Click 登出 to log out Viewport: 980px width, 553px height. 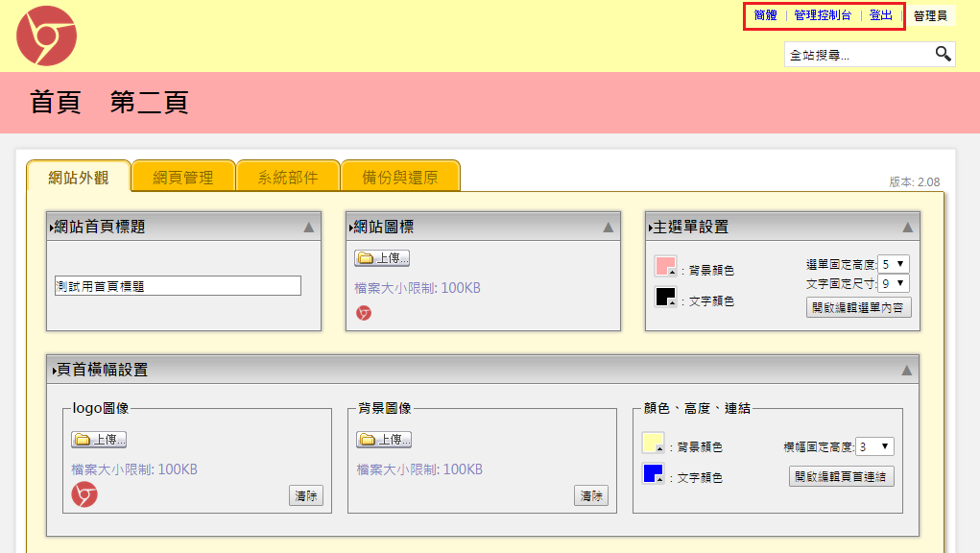pos(880,15)
